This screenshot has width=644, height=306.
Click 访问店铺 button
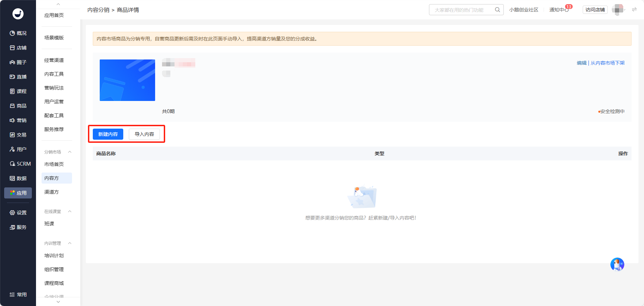click(x=595, y=10)
